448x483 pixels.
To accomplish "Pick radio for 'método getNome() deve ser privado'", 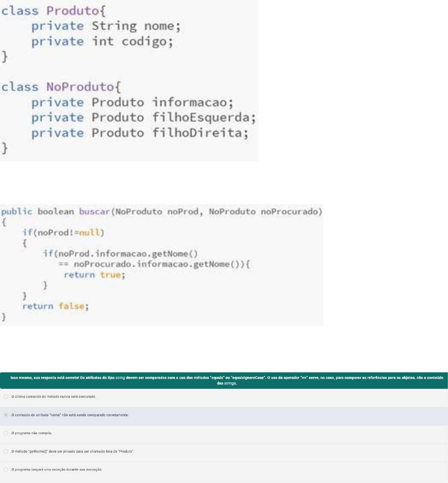I will pyautogui.click(x=5, y=451).
